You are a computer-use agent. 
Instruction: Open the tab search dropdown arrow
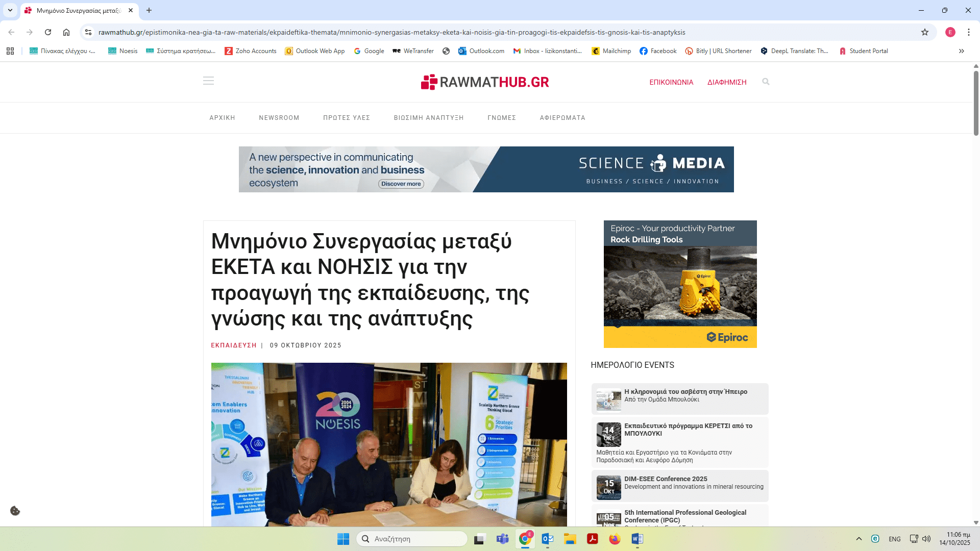click(10, 10)
